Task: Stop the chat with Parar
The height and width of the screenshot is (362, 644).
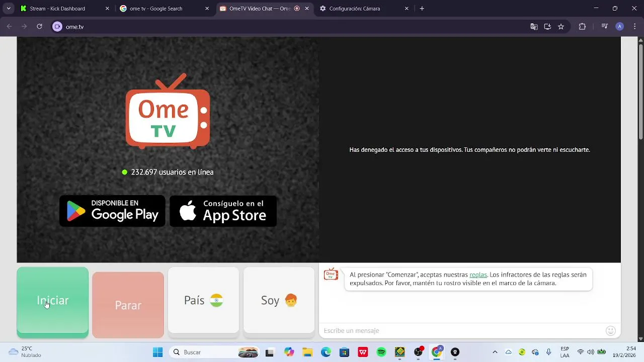Action: click(128, 305)
